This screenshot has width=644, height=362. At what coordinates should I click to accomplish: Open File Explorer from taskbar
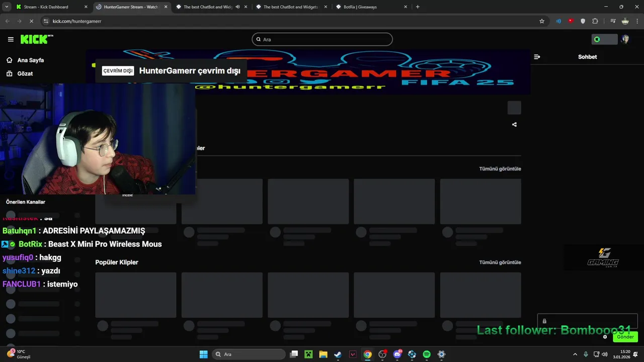click(323, 354)
